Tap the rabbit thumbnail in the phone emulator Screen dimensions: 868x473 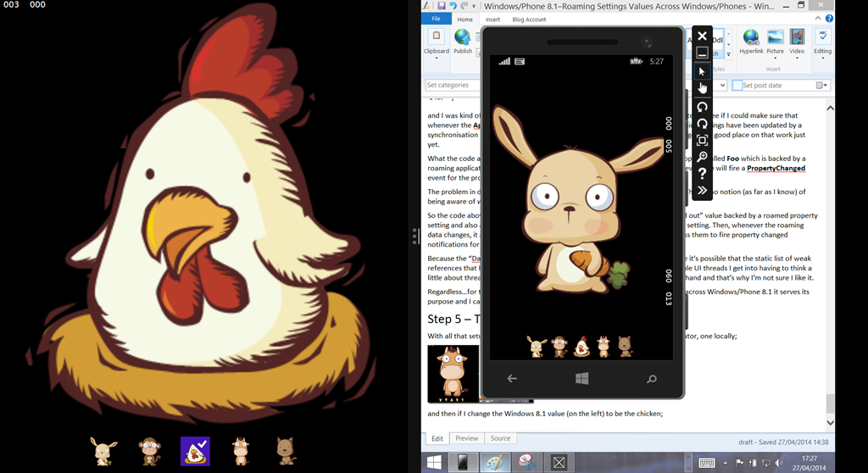click(x=537, y=347)
